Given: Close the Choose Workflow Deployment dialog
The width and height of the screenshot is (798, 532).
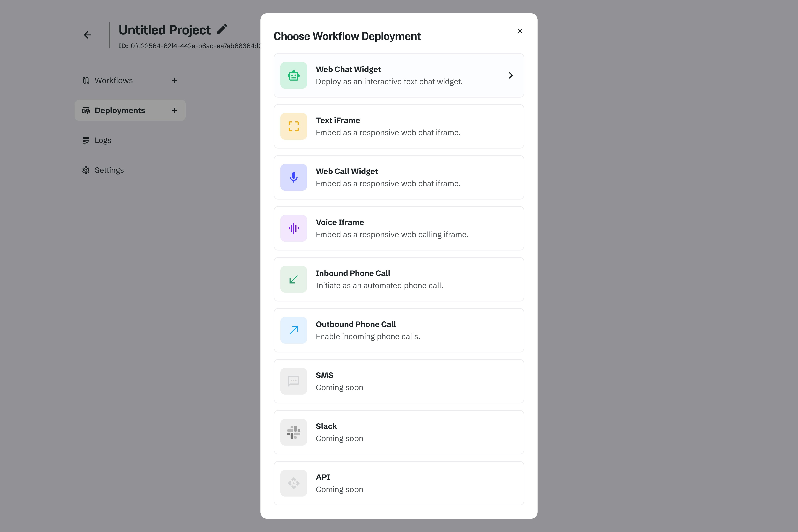Looking at the screenshot, I should [519, 31].
